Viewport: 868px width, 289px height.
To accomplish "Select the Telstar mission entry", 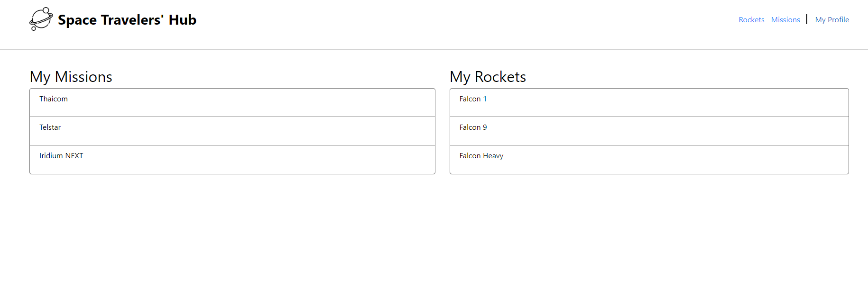I will coord(50,127).
